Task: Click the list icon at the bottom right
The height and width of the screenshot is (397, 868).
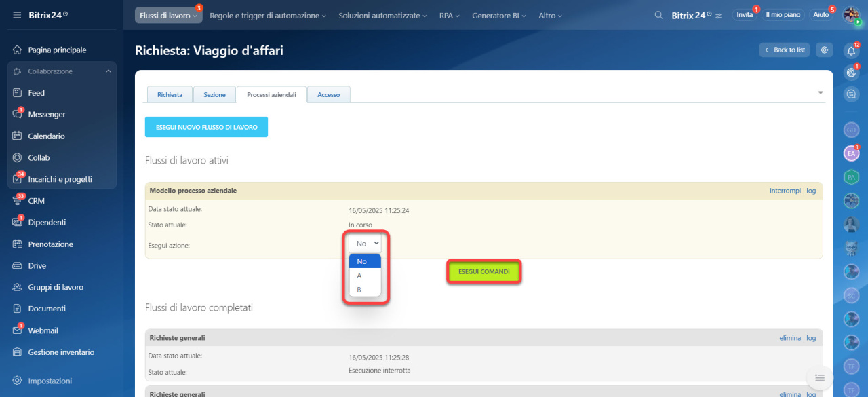Action: tap(819, 378)
